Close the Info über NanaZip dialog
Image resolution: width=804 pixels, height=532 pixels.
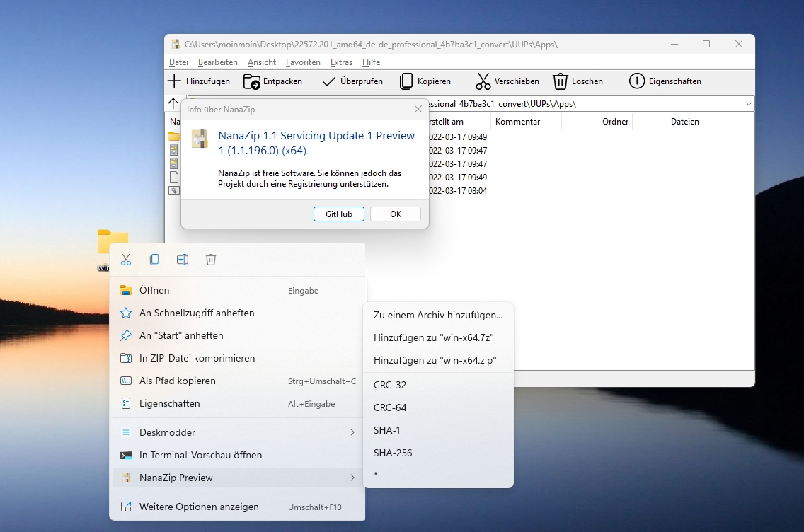coord(418,109)
